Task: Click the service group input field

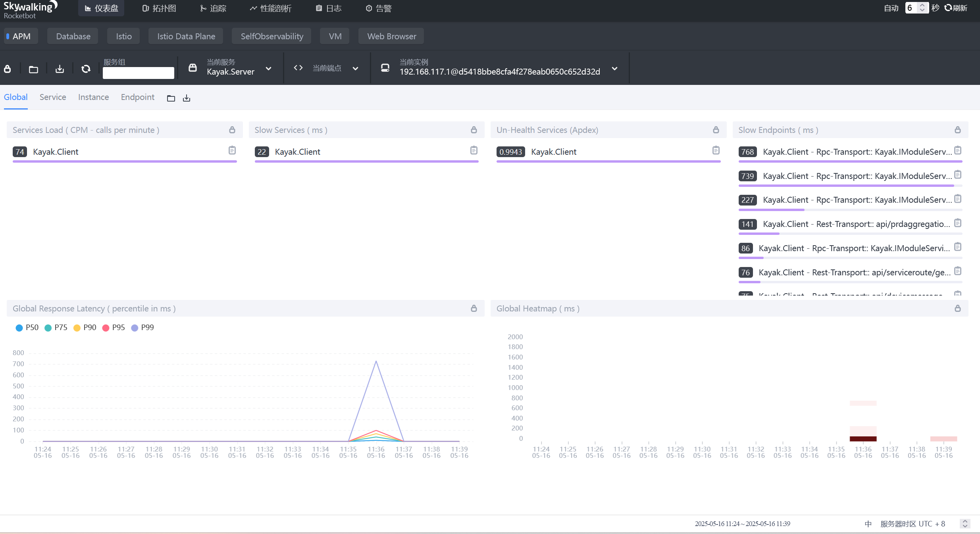Action: (138, 73)
